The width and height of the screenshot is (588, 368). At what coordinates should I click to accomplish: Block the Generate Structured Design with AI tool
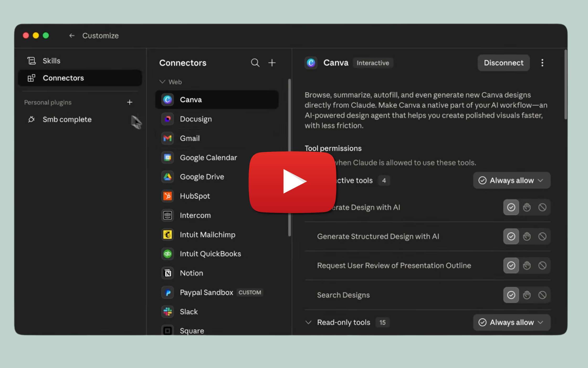click(542, 237)
